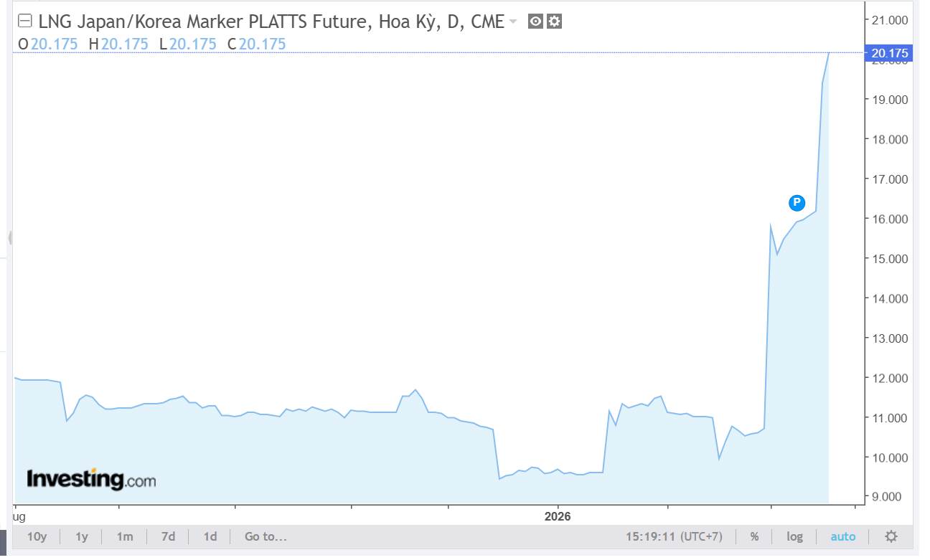Click the 17.000 price axis label
The width and height of the screenshot is (930, 560).
[x=888, y=179]
